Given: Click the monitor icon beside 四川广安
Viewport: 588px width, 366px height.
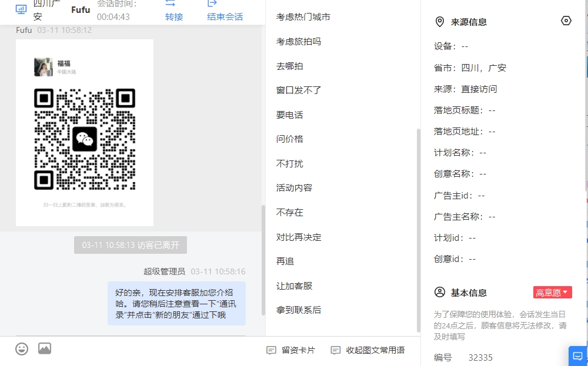Looking at the screenshot, I should pyautogui.click(x=21, y=9).
